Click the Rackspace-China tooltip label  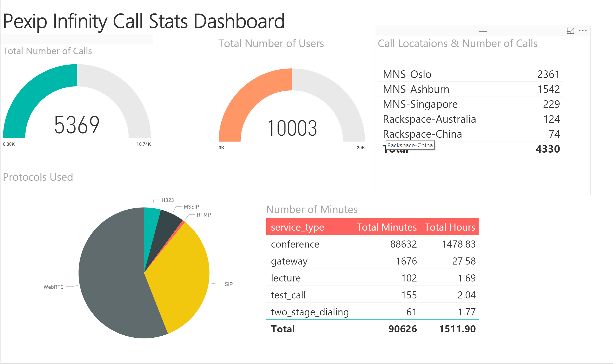pyautogui.click(x=410, y=145)
